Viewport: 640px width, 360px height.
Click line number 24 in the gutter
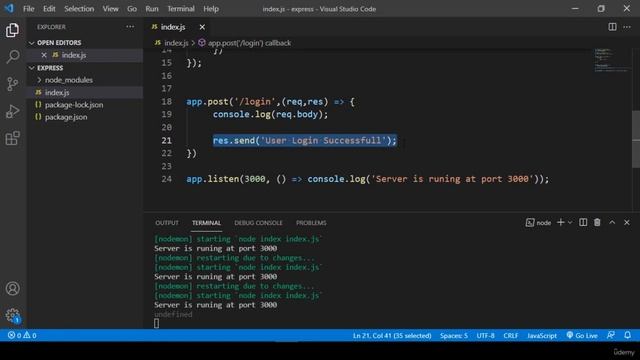coord(167,179)
